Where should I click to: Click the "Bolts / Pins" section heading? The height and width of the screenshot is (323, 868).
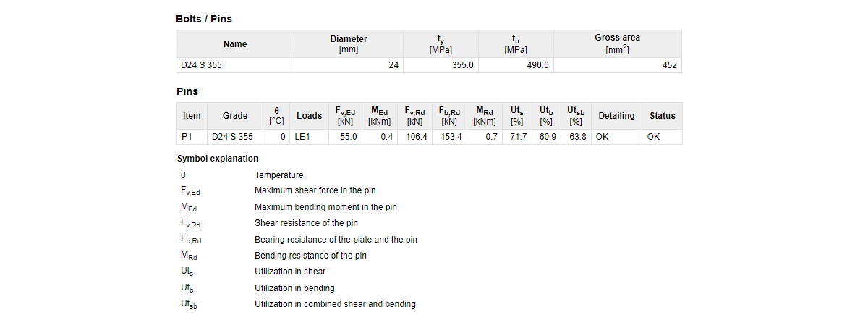tap(204, 19)
